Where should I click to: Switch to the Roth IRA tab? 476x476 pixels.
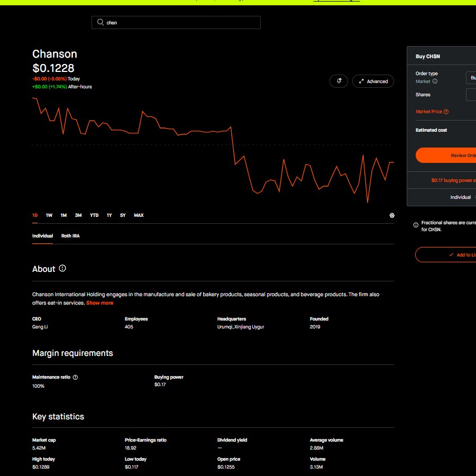point(70,236)
